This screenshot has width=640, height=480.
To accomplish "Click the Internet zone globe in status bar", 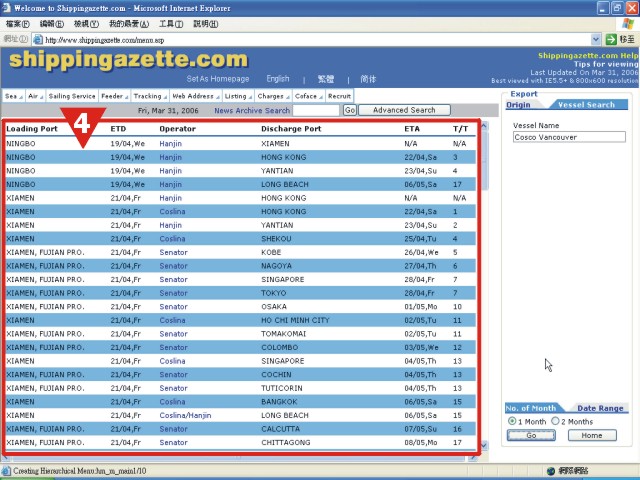I will point(551,471).
